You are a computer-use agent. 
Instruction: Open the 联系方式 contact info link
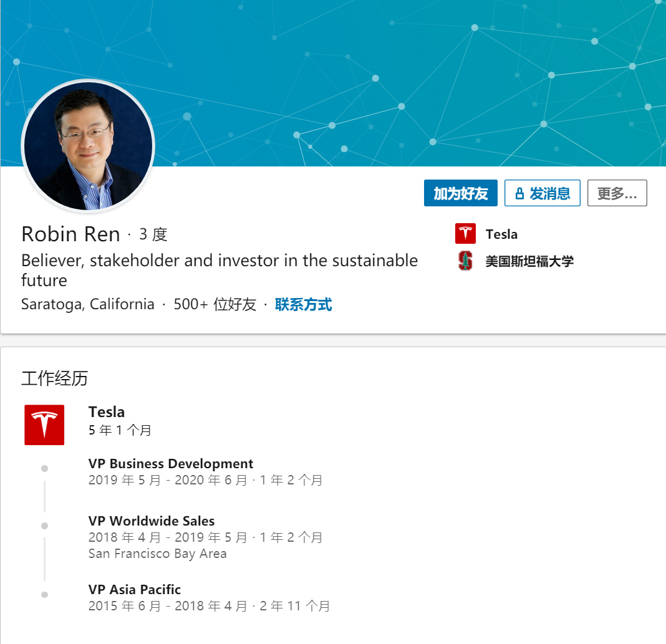click(303, 304)
